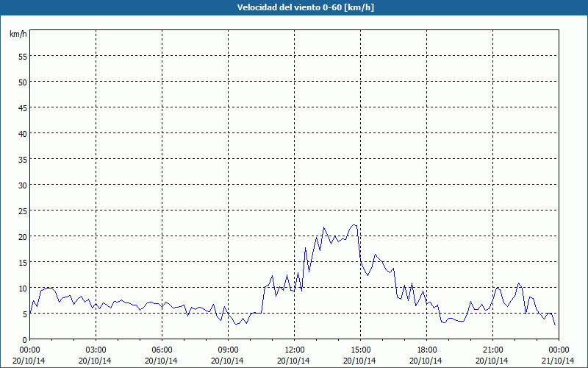
Task: Click the 21/10/14 date label
Action: click(558, 361)
